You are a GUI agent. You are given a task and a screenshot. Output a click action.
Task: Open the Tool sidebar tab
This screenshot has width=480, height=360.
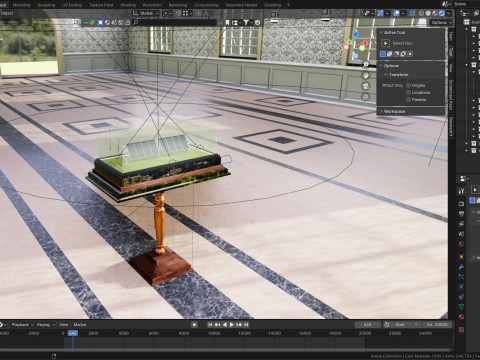pyautogui.click(x=450, y=52)
